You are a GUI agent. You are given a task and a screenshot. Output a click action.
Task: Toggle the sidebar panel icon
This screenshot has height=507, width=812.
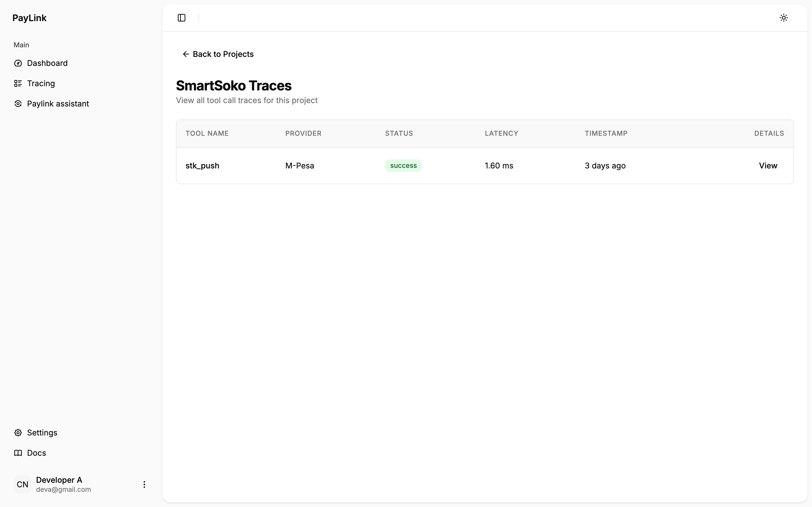(x=182, y=18)
